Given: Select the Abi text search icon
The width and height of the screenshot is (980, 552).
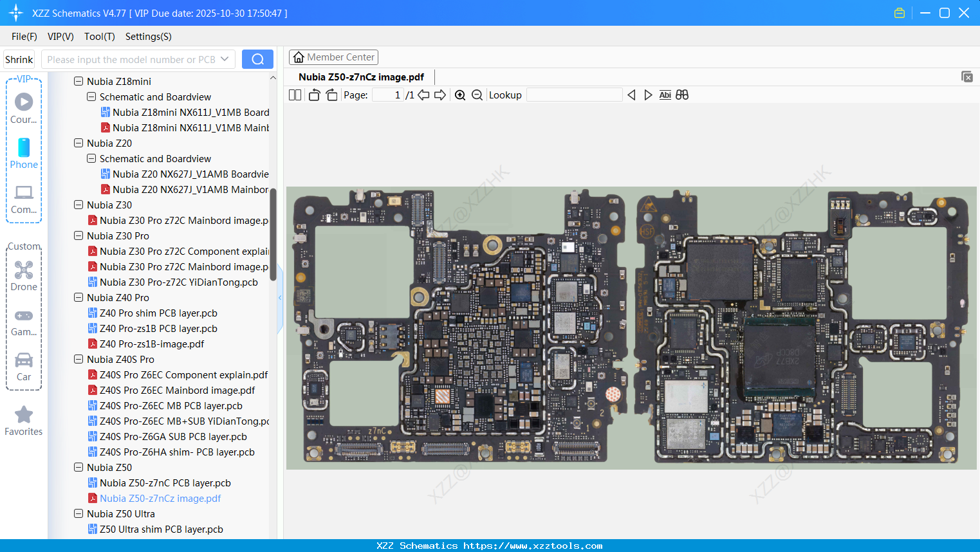Looking at the screenshot, I should [x=665, y=95].
